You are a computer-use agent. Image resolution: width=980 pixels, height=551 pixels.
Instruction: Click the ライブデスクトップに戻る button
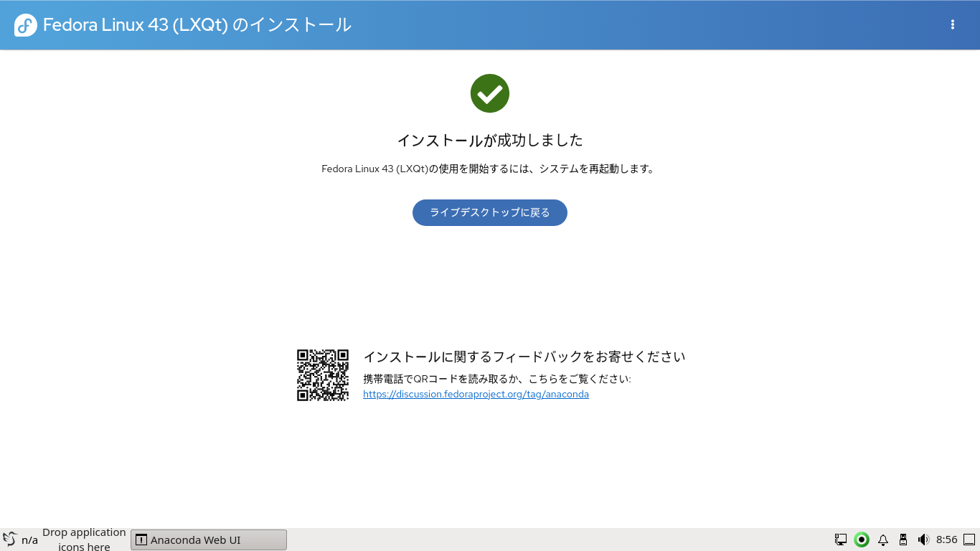click(490, 212)
